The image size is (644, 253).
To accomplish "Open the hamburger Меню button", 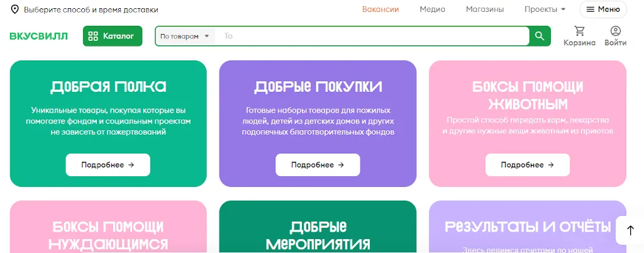I will click(603, 9).
